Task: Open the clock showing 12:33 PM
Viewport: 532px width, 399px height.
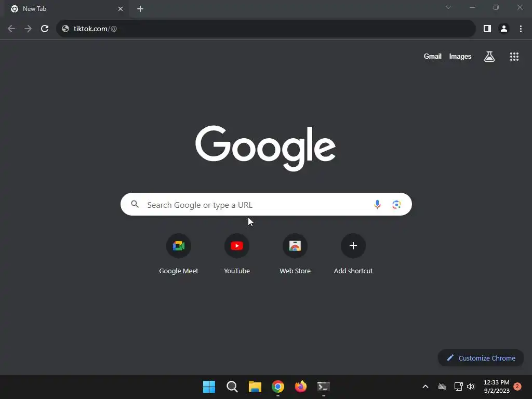Action: (496, 387)
